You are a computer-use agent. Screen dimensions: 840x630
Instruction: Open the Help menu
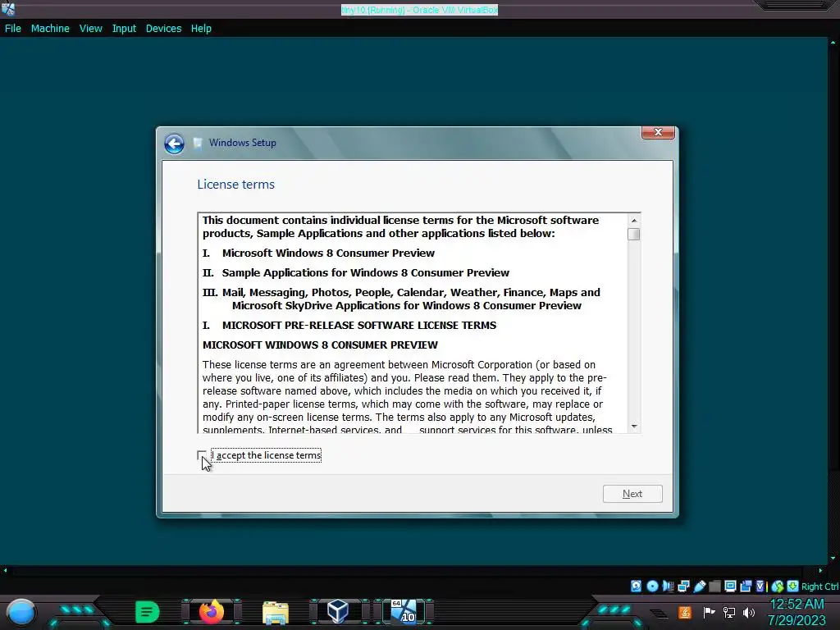201,29
